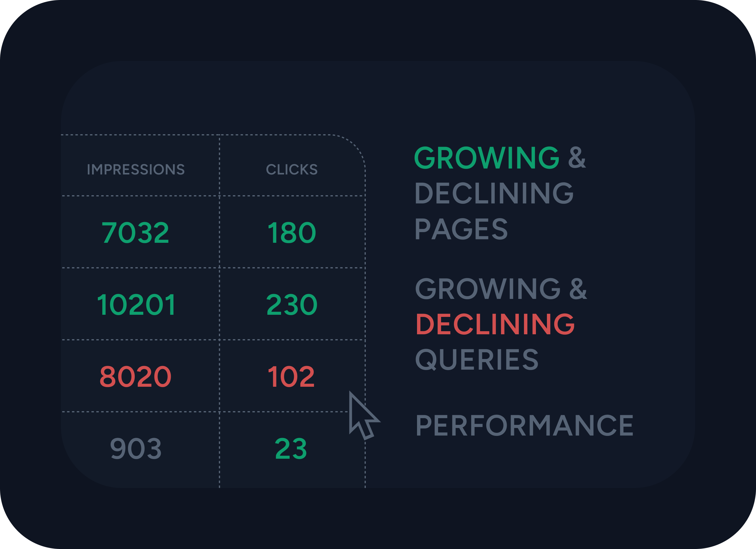Select the gray 903 impressions cell
The image size is (756, 549).
[x=136, y=449]
